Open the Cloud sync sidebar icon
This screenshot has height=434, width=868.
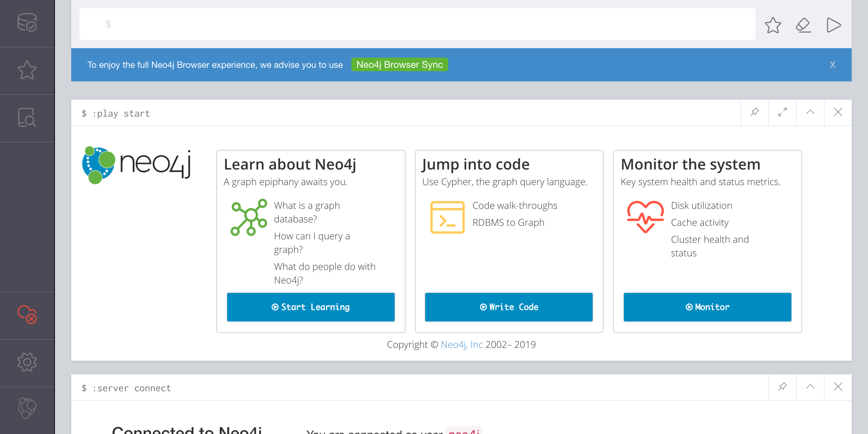(x=27, y=314)
